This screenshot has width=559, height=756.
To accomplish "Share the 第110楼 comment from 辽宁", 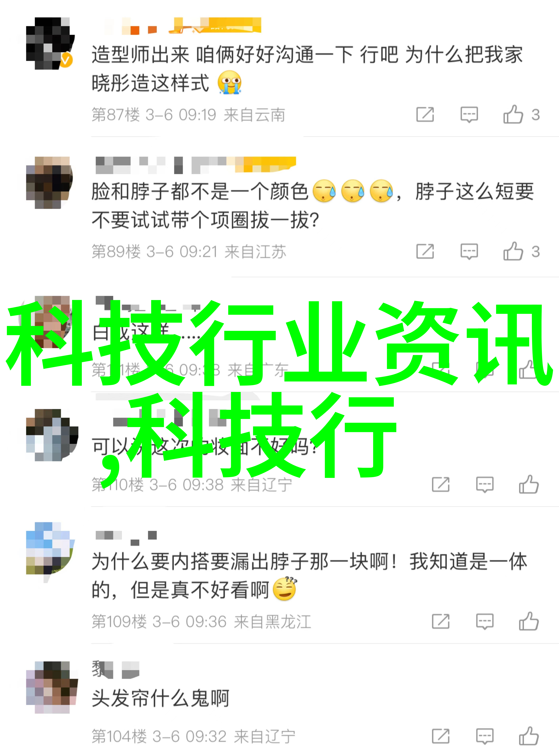I will [441, 484].
